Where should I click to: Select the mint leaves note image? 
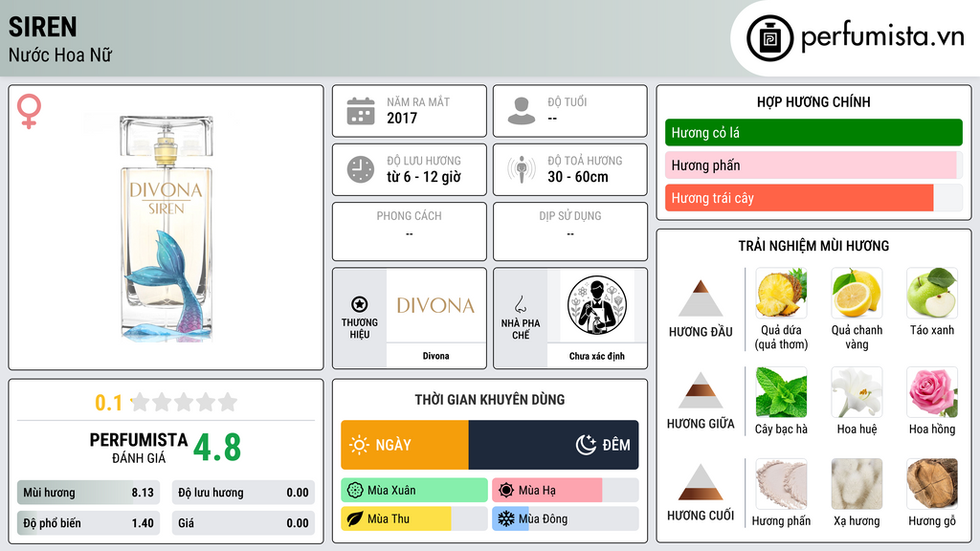781,391
